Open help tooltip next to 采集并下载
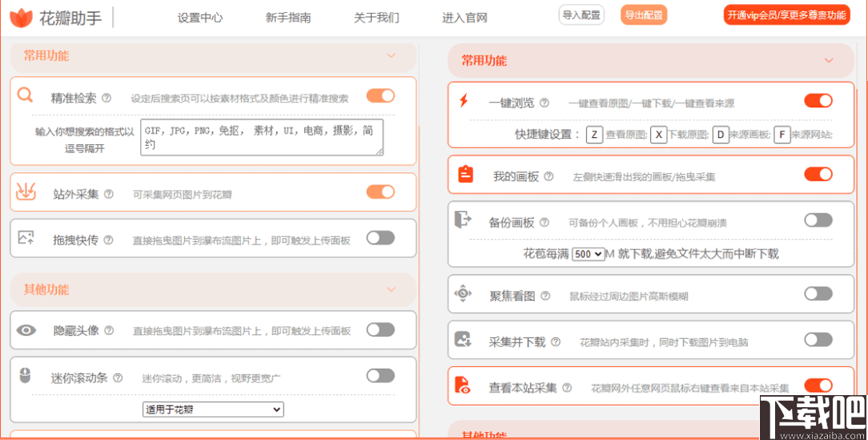 [x=555, y=342]
